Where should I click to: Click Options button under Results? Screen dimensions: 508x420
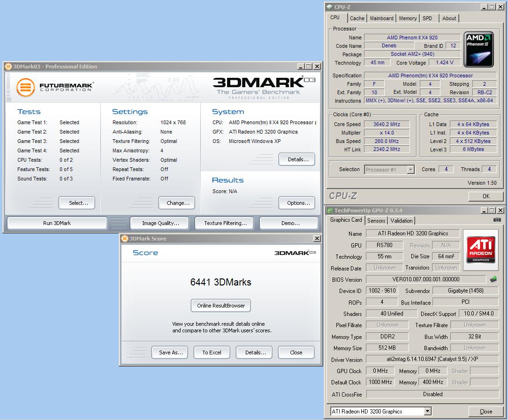pyautogui.click(x=298, y=203)
